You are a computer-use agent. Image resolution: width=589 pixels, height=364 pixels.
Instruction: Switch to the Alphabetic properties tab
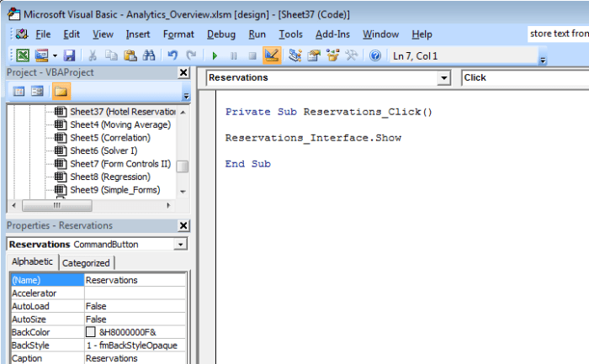(32, 261)
